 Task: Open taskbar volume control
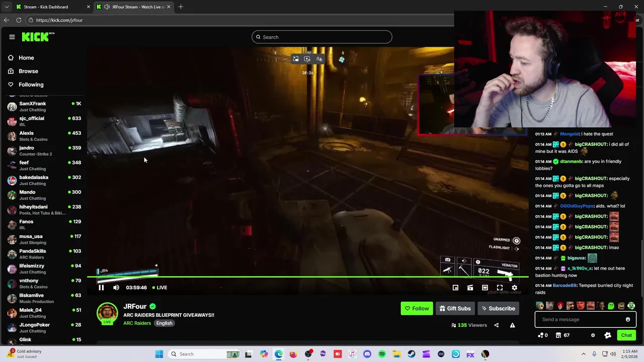(x=613, y=354)
